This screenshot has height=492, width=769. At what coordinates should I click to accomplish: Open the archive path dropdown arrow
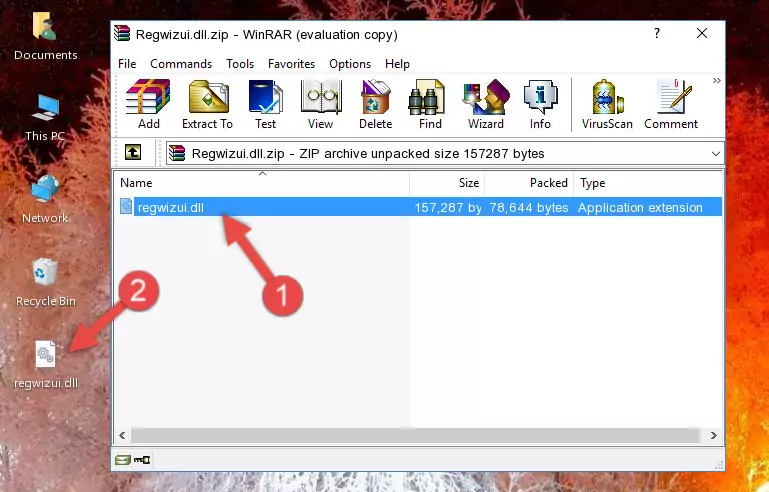coord(716,154)
